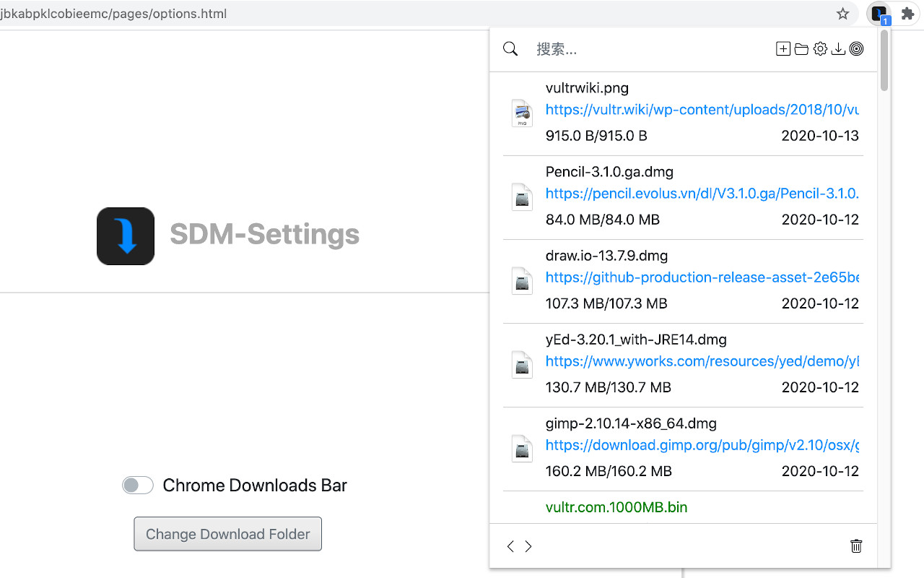Viewport: 924px width, 578px height.
Task: Click the Change Download Folder button
Action: tap(228, 534)
